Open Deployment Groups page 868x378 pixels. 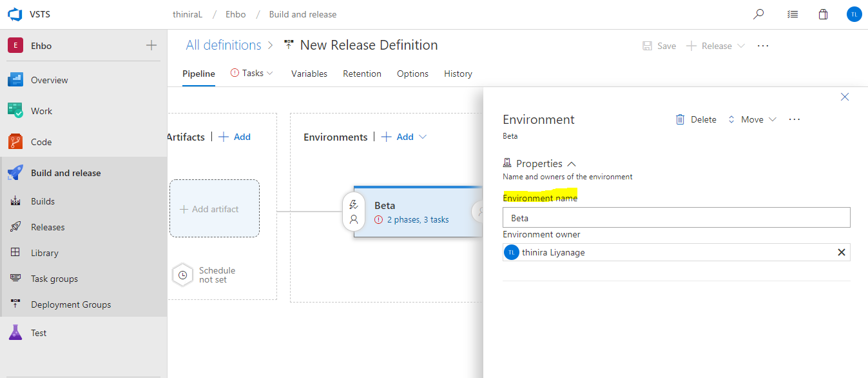tap(71, 304)
